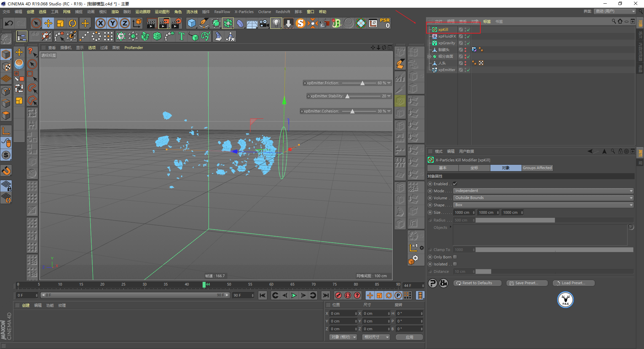The height and width of the screenshot is (349, 644).
Task: Open the Volume dropdown showing Outside Bounds
Action: click(x=543, y=198)
